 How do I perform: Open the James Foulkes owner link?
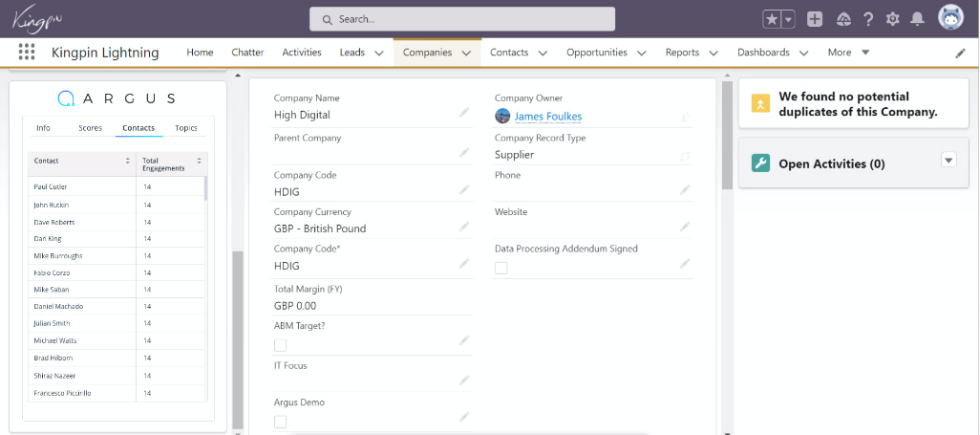point(547,117)
